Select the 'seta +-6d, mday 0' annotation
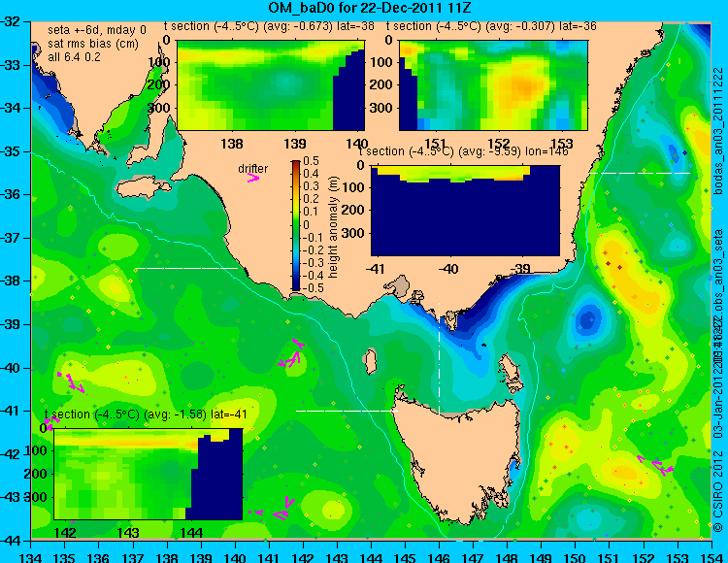This screenshot has height=563, width=728. tap(96, 30)
